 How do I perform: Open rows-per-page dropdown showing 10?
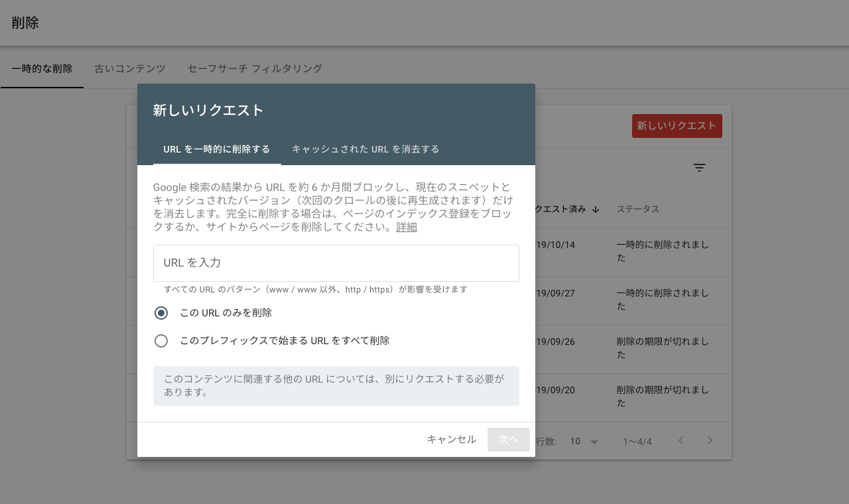point(584,441)
